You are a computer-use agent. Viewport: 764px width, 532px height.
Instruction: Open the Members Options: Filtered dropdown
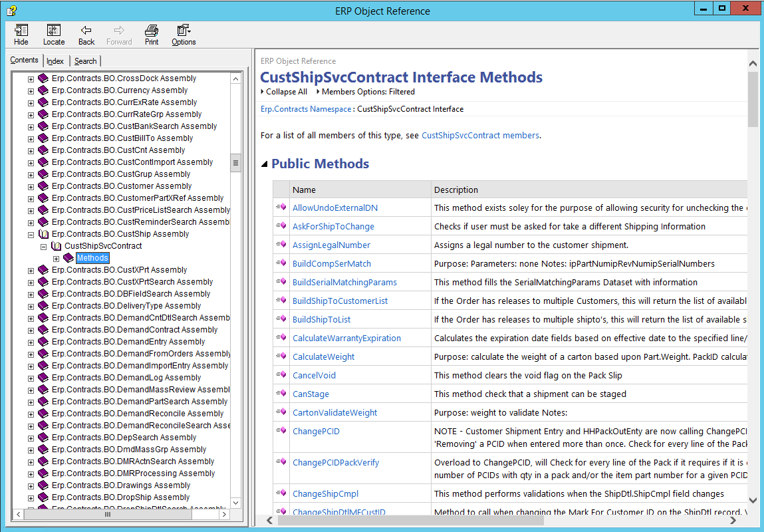pyautogui.click(x=366, y=92)
